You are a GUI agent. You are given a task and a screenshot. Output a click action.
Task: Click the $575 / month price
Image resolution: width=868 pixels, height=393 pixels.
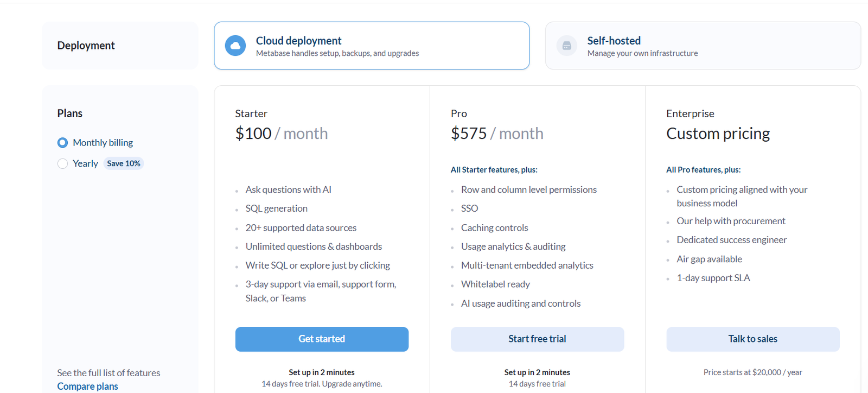click(x=497, y=134)
